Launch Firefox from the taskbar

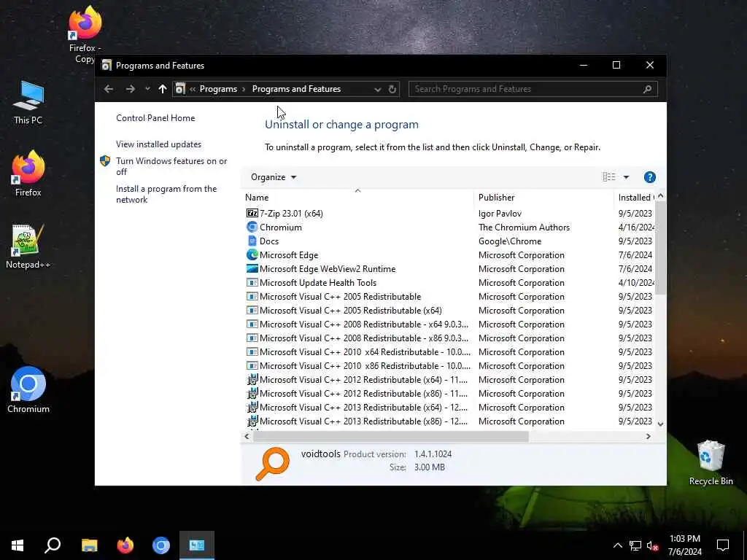[125, 545]
